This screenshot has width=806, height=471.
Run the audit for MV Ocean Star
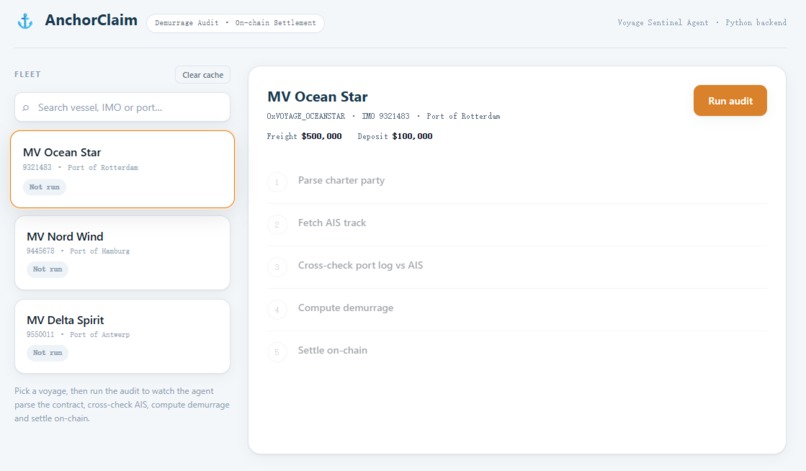coord(730,101)
